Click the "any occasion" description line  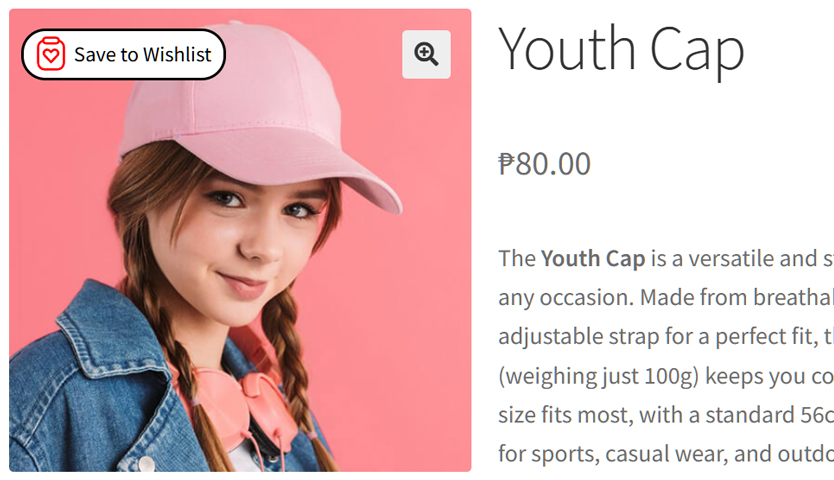pos(665,297)
